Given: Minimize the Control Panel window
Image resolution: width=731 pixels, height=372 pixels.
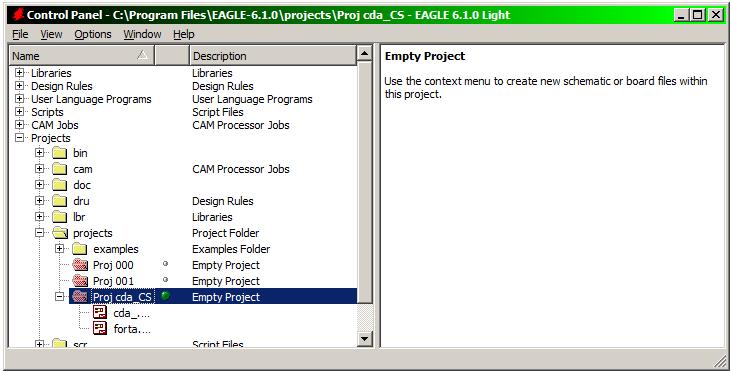Looking at the screenshot, I should [682, 15].
